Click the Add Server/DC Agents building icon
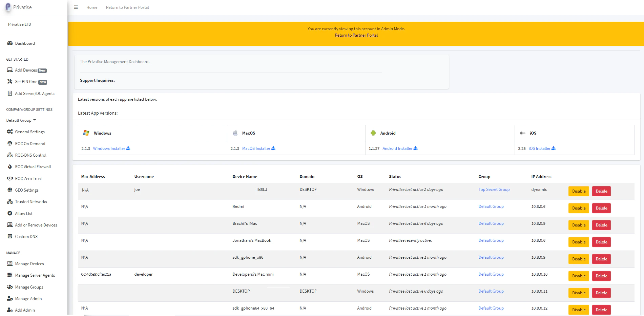The image size is (644, 316). (10, 94)
